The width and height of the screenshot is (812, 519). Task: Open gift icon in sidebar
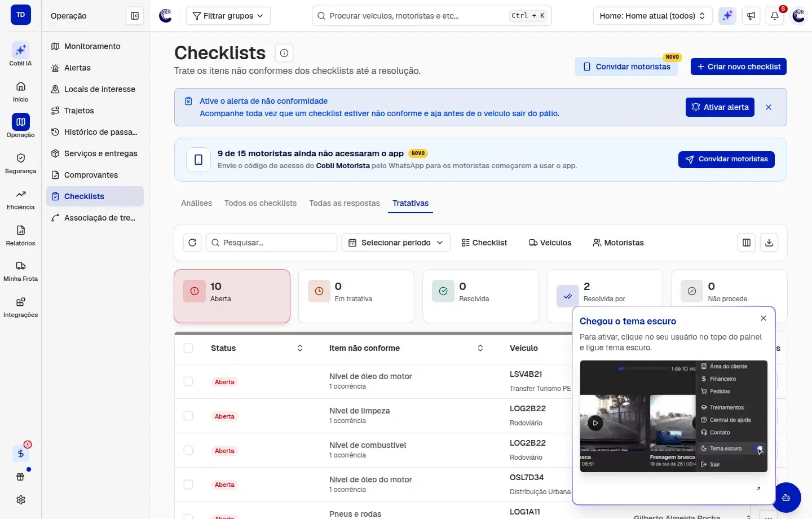pyautogui.click(x=21, y=477)
